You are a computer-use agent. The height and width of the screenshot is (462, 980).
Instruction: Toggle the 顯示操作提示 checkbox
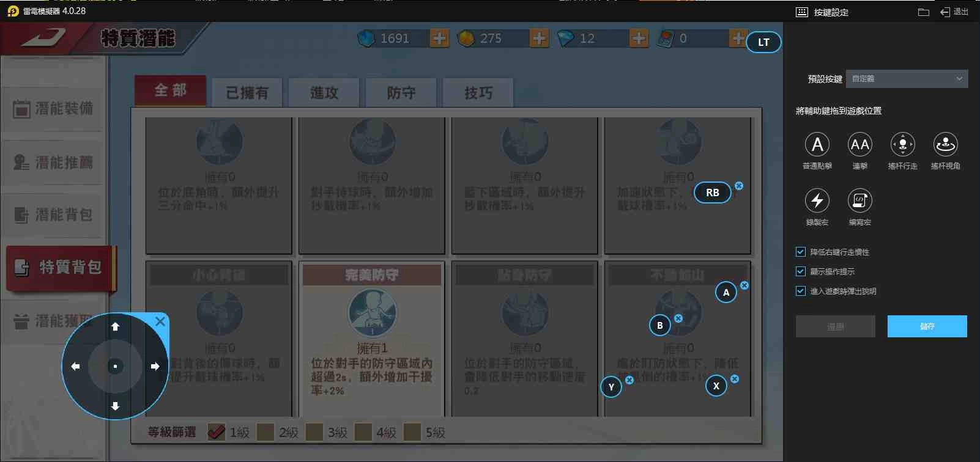[800, 271]
